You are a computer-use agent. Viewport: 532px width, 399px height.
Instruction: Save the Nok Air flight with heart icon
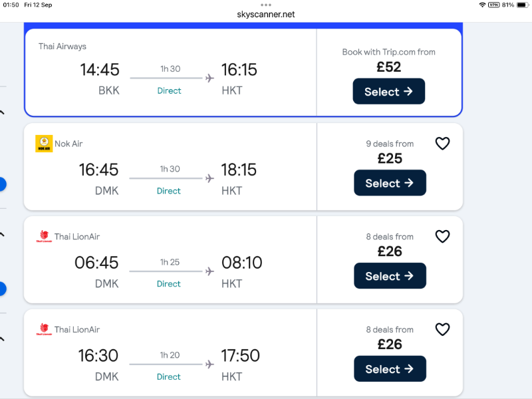442,144
